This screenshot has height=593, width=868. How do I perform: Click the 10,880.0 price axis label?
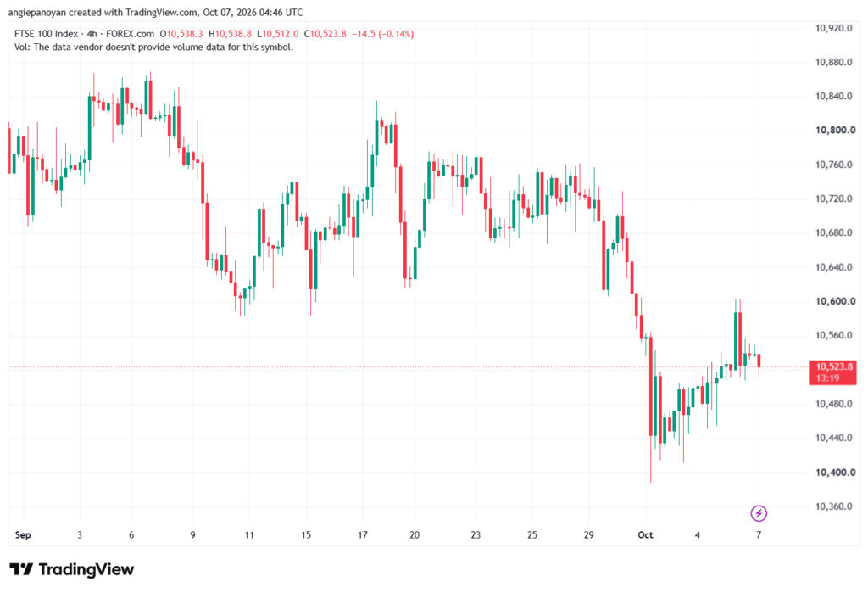pos(834,62)
